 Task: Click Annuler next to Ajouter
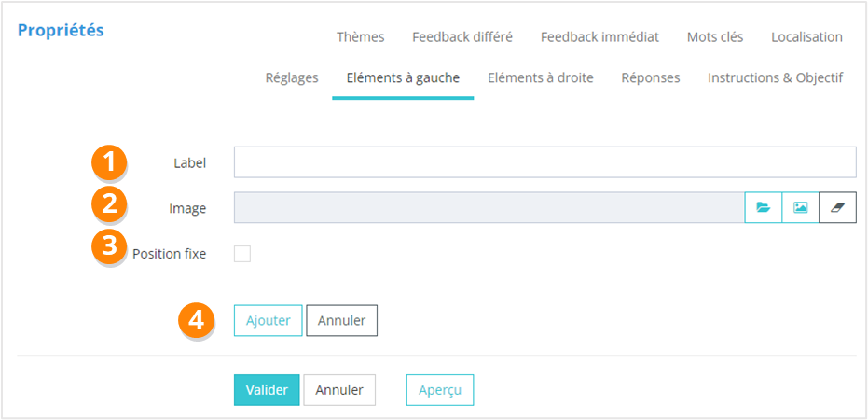341,320
